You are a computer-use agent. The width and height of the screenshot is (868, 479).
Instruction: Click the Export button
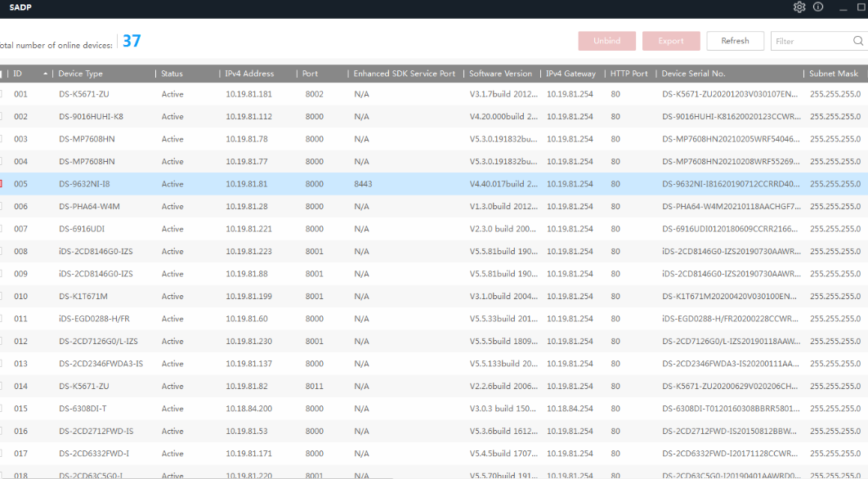(671, 41)
